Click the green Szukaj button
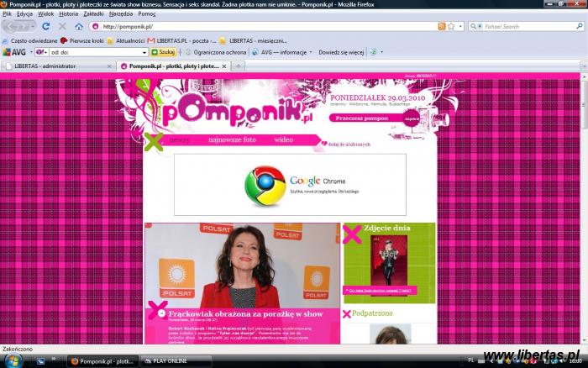The height and width of the screenshot is (368, 588). pyautogui.click(x=163, y=52)
